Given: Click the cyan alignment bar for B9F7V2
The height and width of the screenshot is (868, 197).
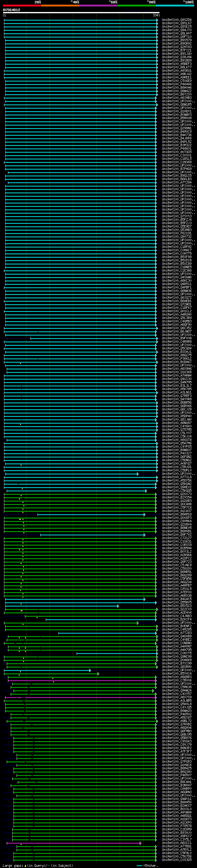Looking at the screenshot, I should (93, 535).
